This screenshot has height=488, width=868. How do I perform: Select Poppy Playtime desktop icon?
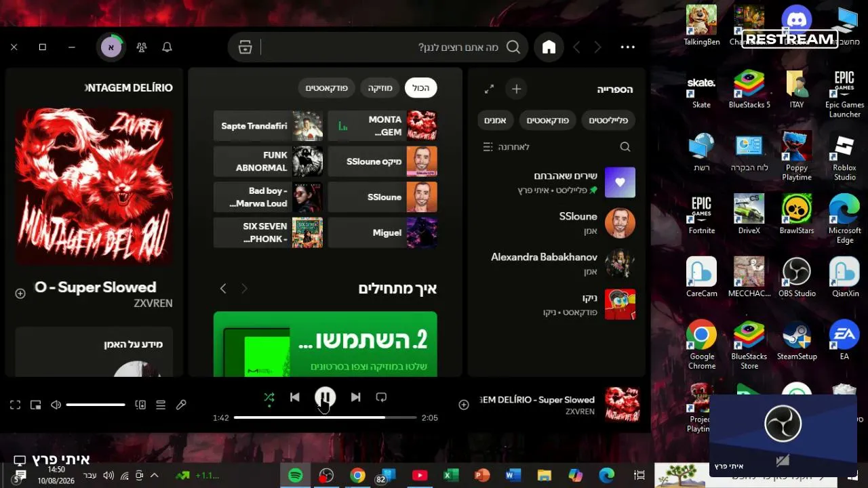797,157
